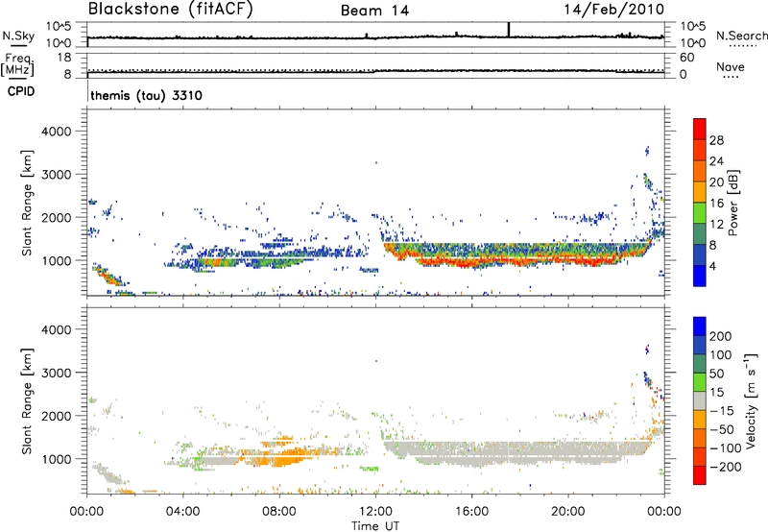This screenshot has width=768, height=532.
Task: Click the '20:00' time tick label
Action: [x=567, y=512]
